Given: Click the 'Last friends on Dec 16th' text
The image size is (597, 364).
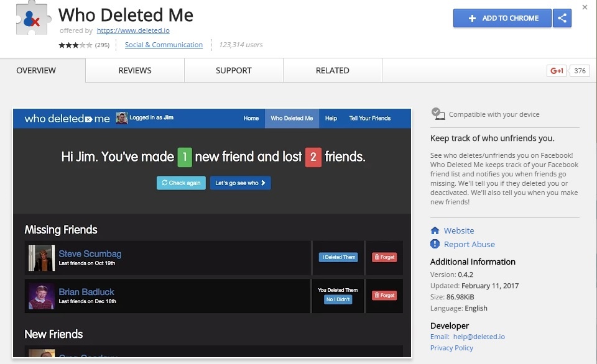Looking at the screenshot, I should (x=87, y=301).
